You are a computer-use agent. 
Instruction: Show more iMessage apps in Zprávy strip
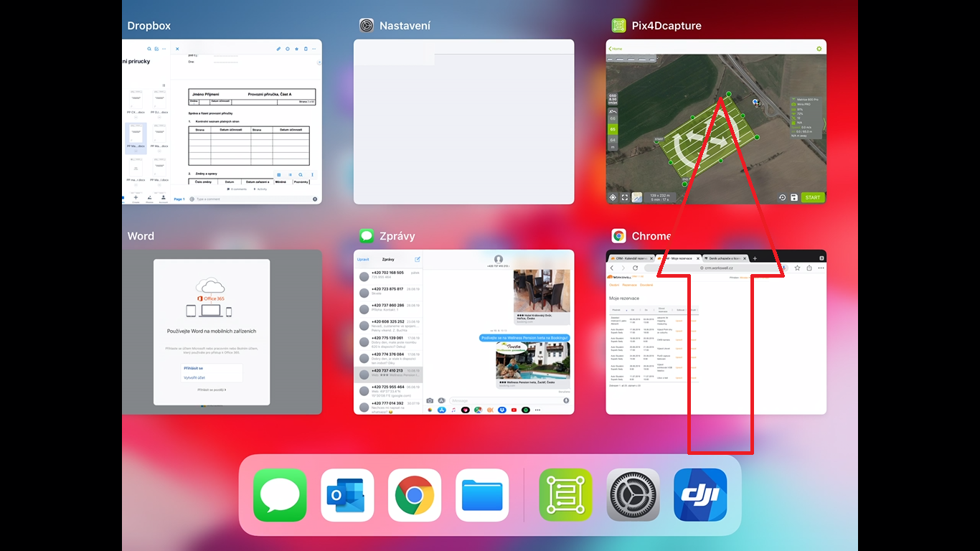(537, 410)
